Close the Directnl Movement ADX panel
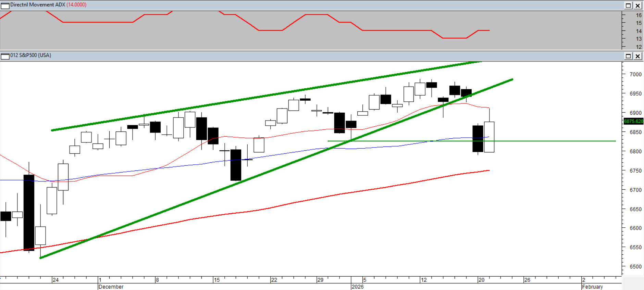644x290 pixels. pyautogui.click(x=637, y=5)
